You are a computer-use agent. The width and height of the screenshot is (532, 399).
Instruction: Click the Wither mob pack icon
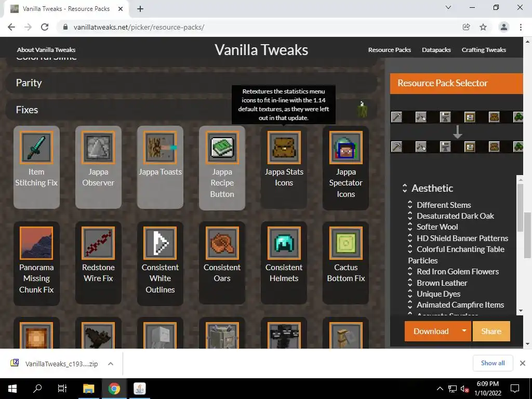tap(284, 335)
